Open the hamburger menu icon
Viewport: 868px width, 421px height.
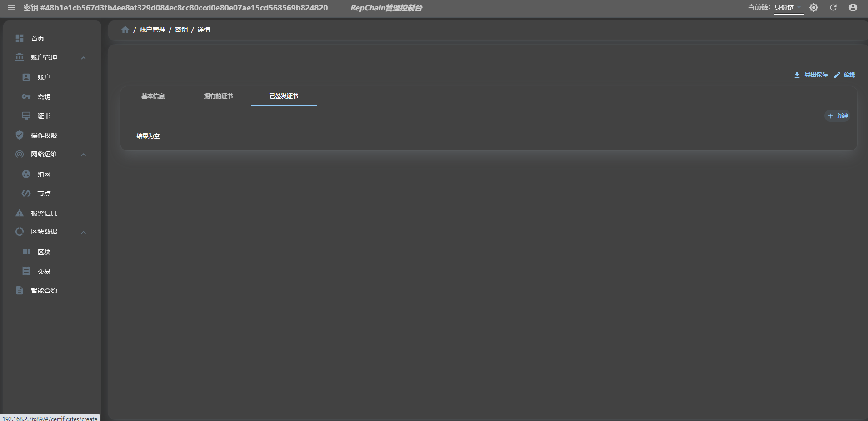(12, 8)
